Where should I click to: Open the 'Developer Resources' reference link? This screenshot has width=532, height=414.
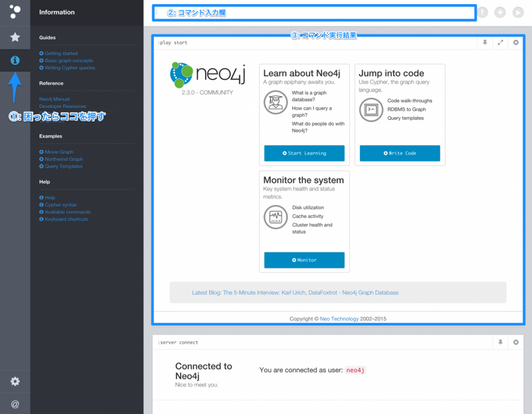pos(63,106)
